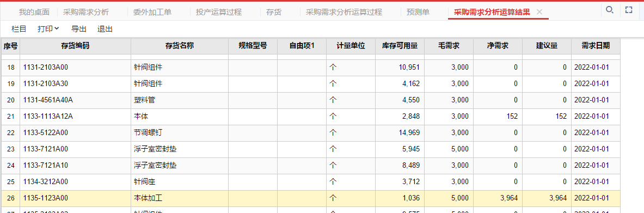Click the 栏目 toolbar button

coord(19,29)
